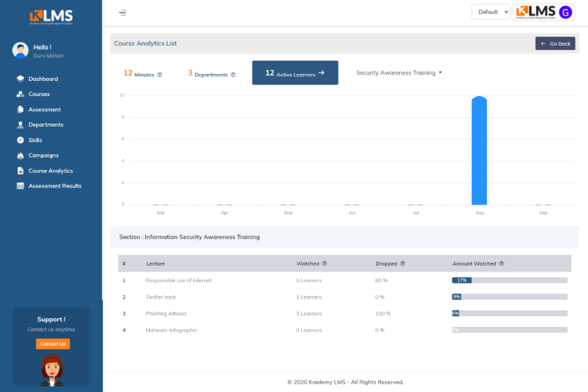Screen dimensions: 588x392
Task: Click the Courses icon in sidebar
Action: [20, 94]
